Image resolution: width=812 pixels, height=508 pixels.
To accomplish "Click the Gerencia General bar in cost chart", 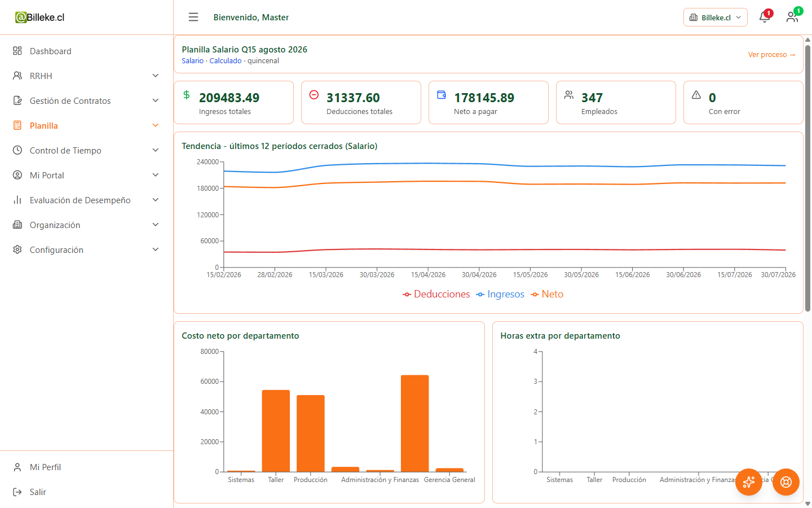I will pos(449,470).
